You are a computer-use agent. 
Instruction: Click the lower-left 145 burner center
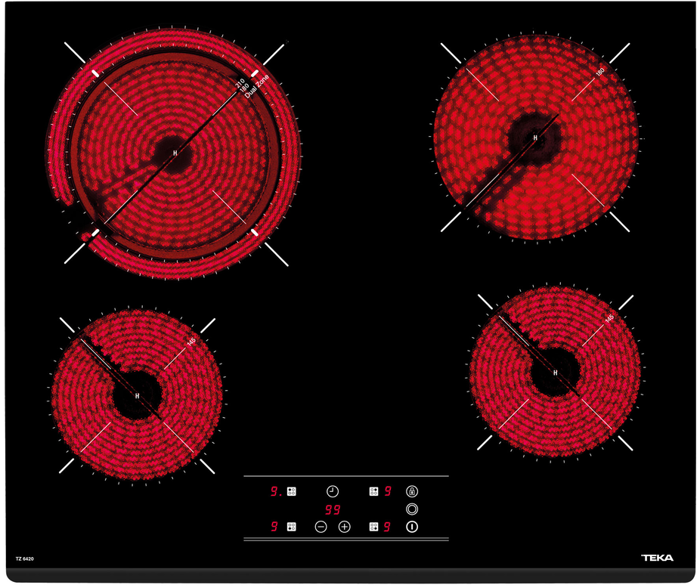138,395
